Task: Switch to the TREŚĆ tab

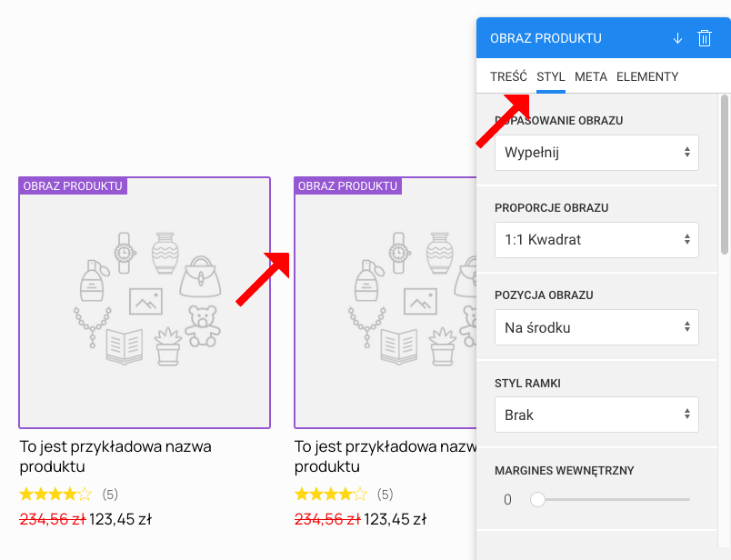Action: tap(508, 76)
